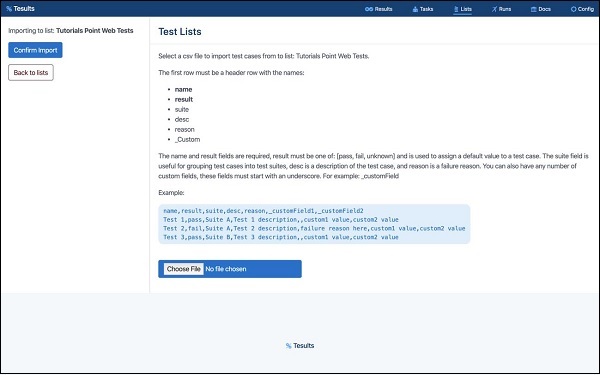This screenshot has height=375, width=600.
Task: Click the 'reason' bullet item
Action: [184, 129]
